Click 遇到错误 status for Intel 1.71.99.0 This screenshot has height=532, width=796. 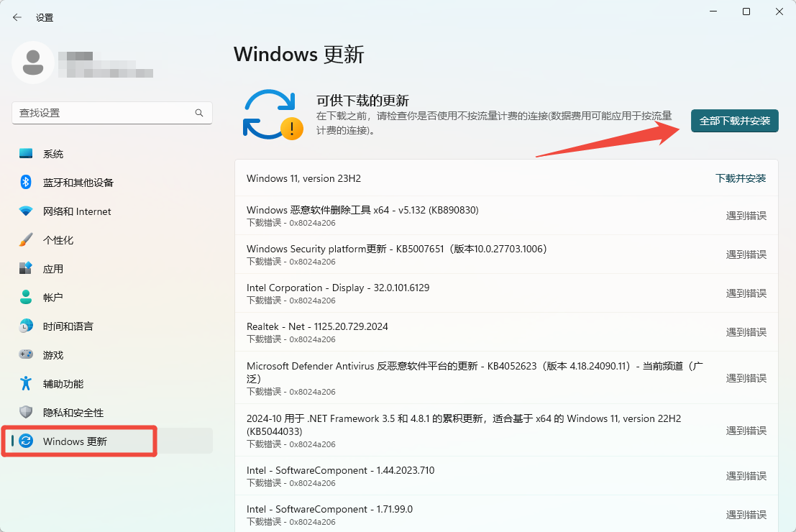coord(746,515)
